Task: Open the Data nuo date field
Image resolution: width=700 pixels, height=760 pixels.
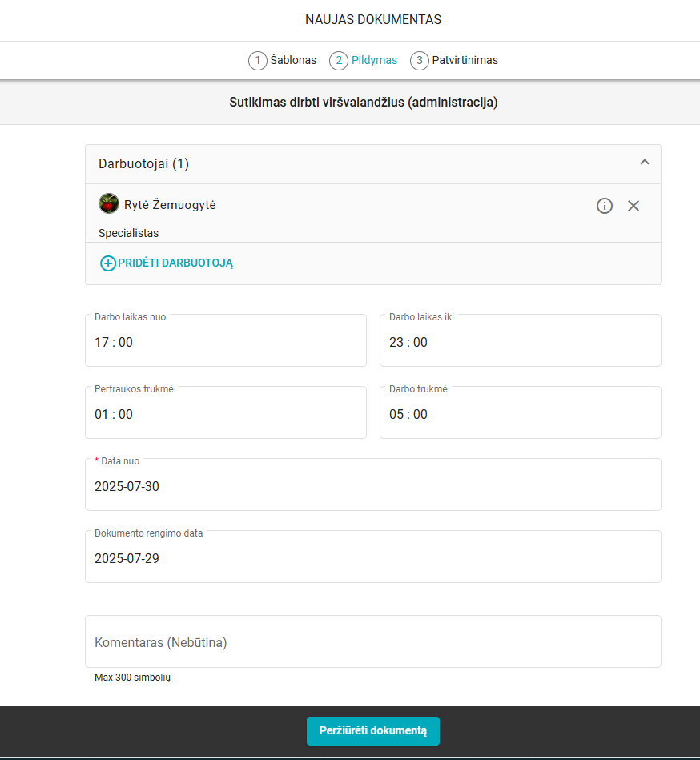Action: click(x=372, y=485)
